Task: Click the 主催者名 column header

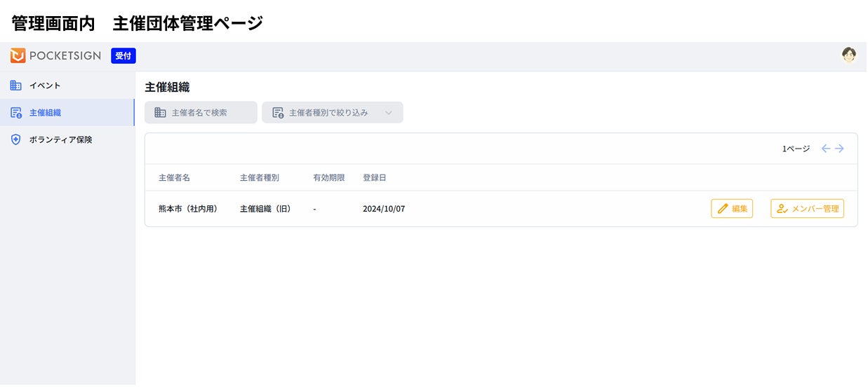Action: (174, 178)
